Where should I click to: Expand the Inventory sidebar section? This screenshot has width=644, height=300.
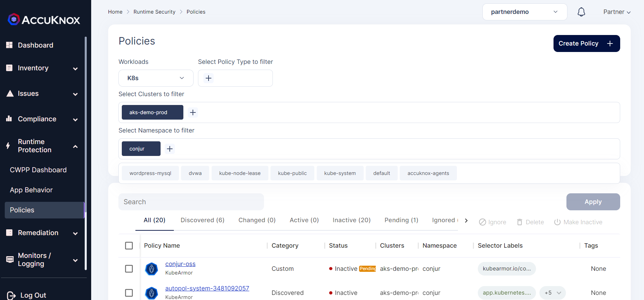(x=76, y=69)
